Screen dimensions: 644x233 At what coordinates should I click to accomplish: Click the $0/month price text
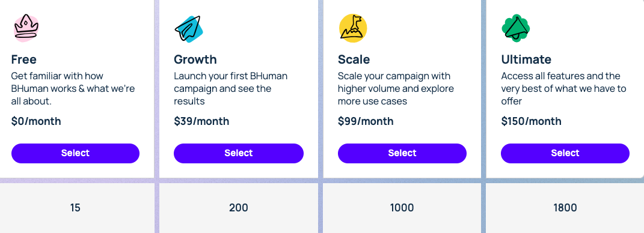tap(36, 121)
